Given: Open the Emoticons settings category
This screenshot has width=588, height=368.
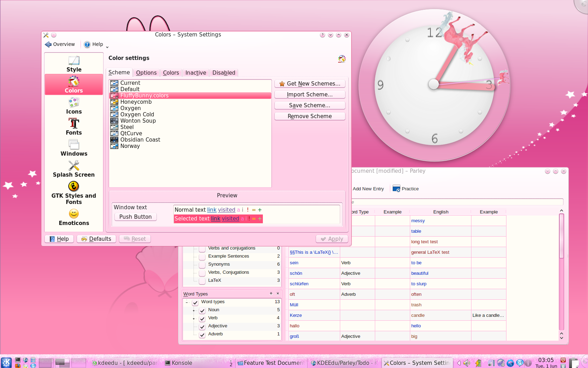Looking at the screenshot, I should pyautogui.click(x=74, y=217).
